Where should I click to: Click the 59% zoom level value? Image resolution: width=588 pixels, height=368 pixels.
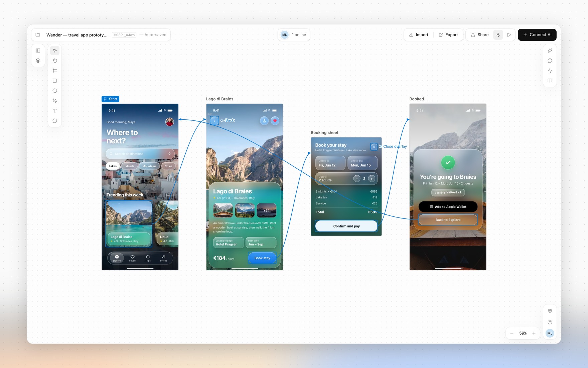coord(523,333)
